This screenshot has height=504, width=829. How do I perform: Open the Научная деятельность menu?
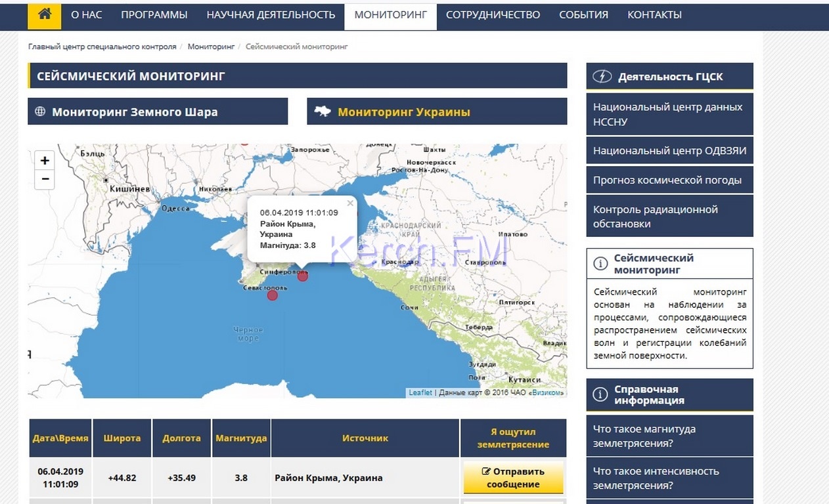pos(271,14)
